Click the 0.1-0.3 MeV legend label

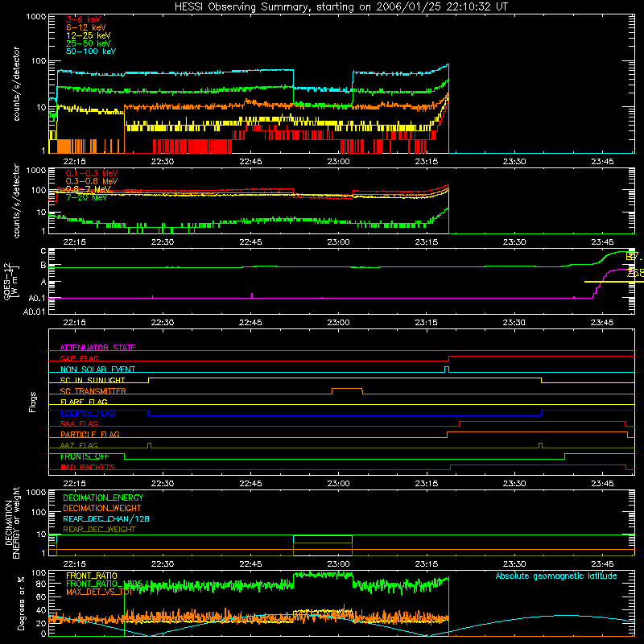click(x=92, y=173)
